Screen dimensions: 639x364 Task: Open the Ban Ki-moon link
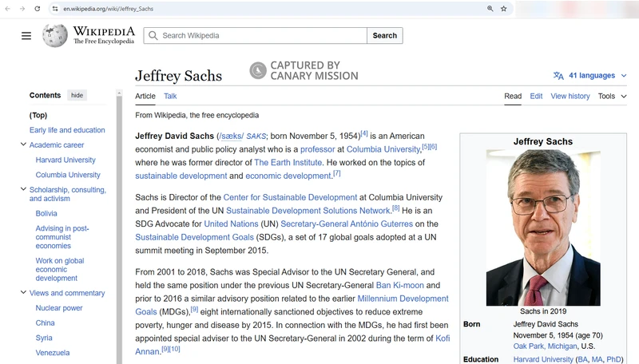coord(400,286)
